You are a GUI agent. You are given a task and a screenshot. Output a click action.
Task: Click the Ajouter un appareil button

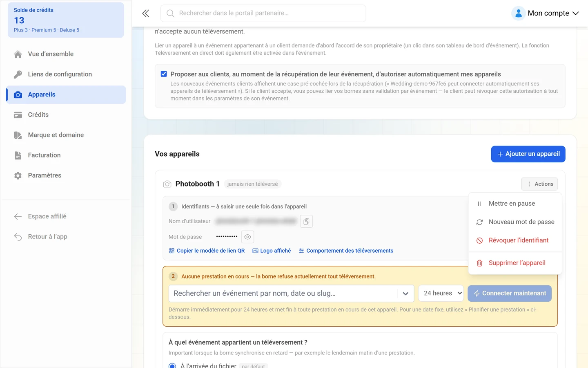528,154
